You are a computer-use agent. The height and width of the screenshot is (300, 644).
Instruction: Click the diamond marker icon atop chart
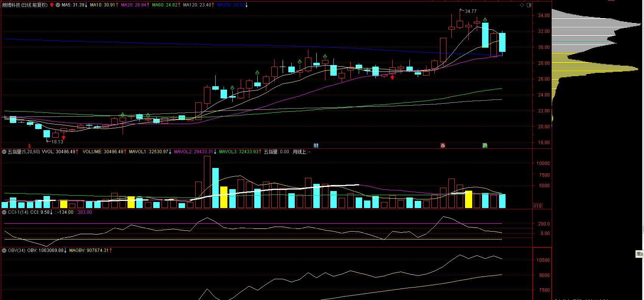[x=522, y=5]
